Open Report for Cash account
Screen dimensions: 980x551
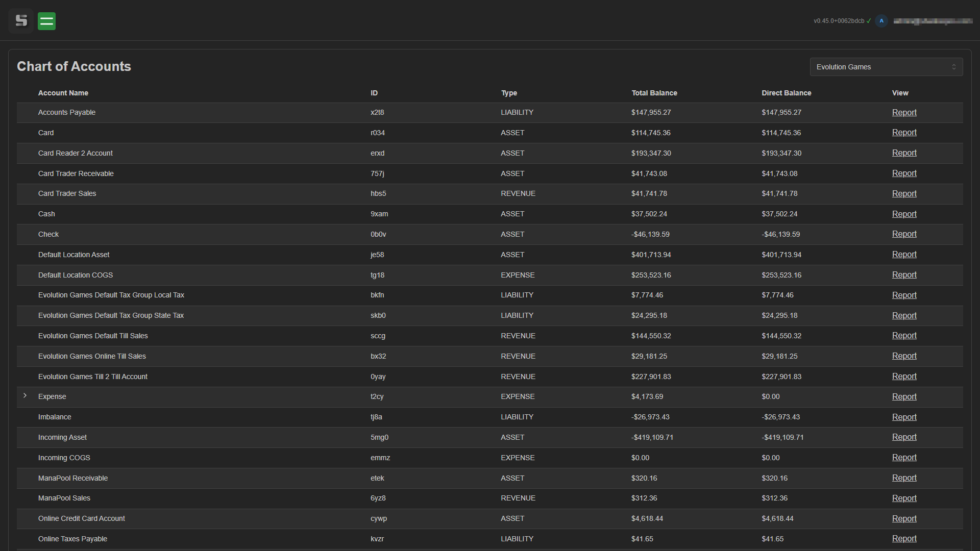click(904, 214)
